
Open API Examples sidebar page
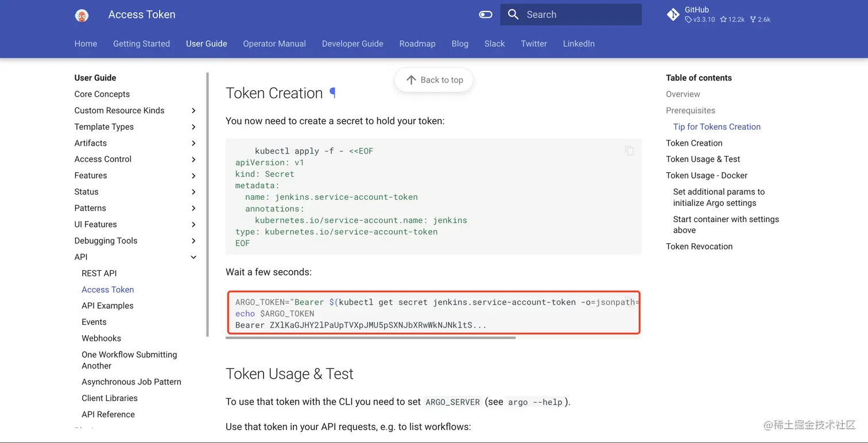pos(107,306)
